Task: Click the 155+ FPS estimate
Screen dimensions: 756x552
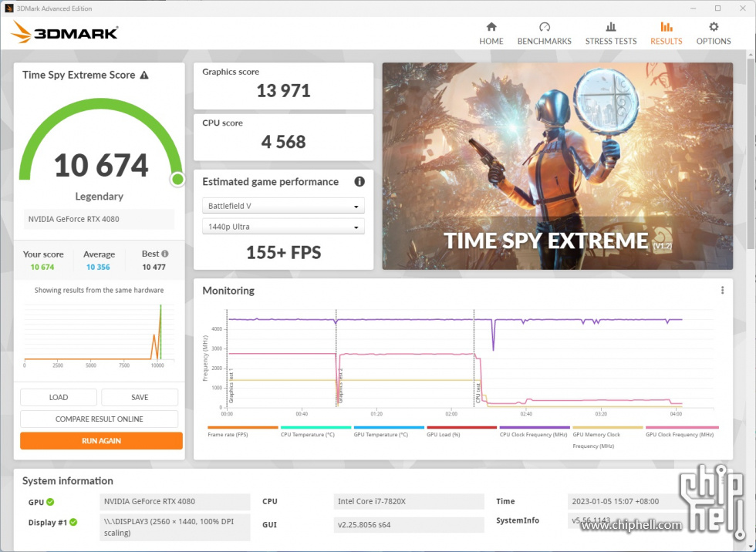Action: pyautogui.click(x=284, y=252)
